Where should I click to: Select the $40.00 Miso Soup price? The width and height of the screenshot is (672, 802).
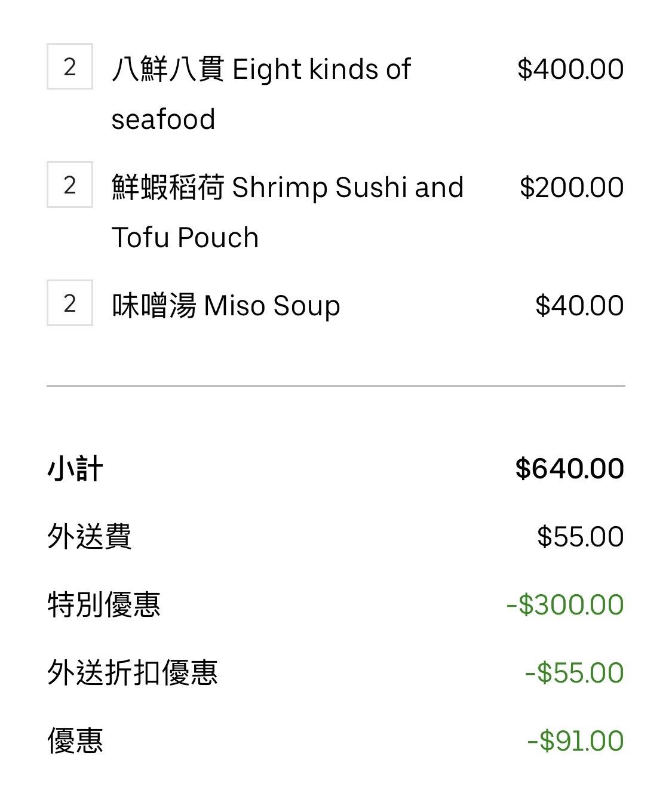click(579, 305)
